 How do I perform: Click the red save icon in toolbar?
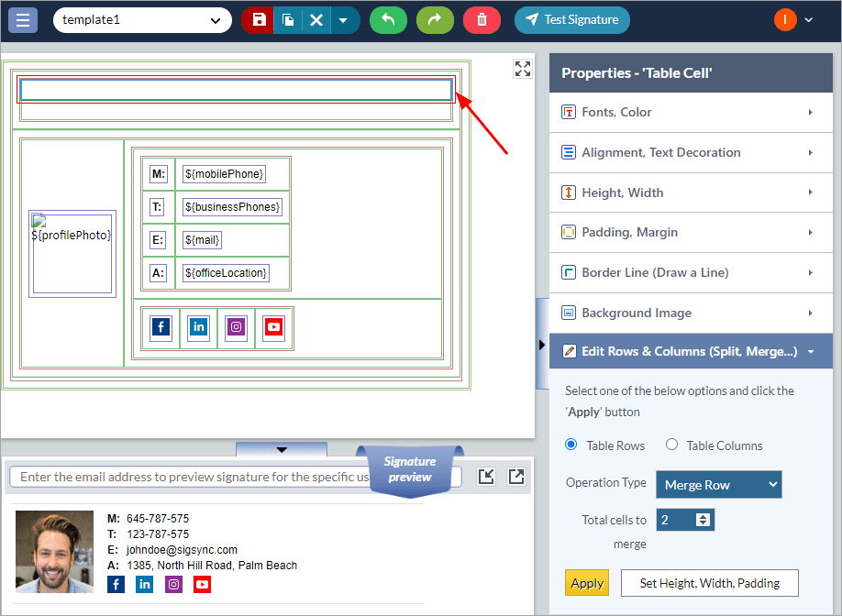259,20
